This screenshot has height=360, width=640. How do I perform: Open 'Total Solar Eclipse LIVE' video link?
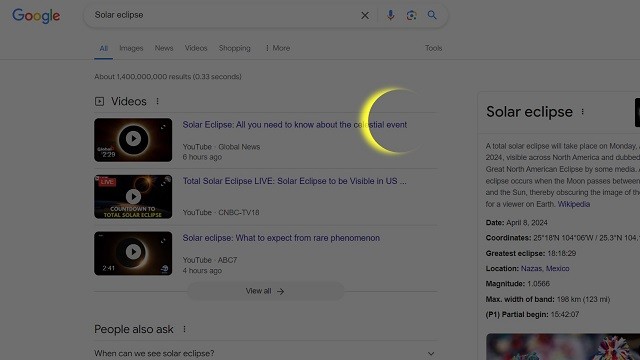coord(294,181)
